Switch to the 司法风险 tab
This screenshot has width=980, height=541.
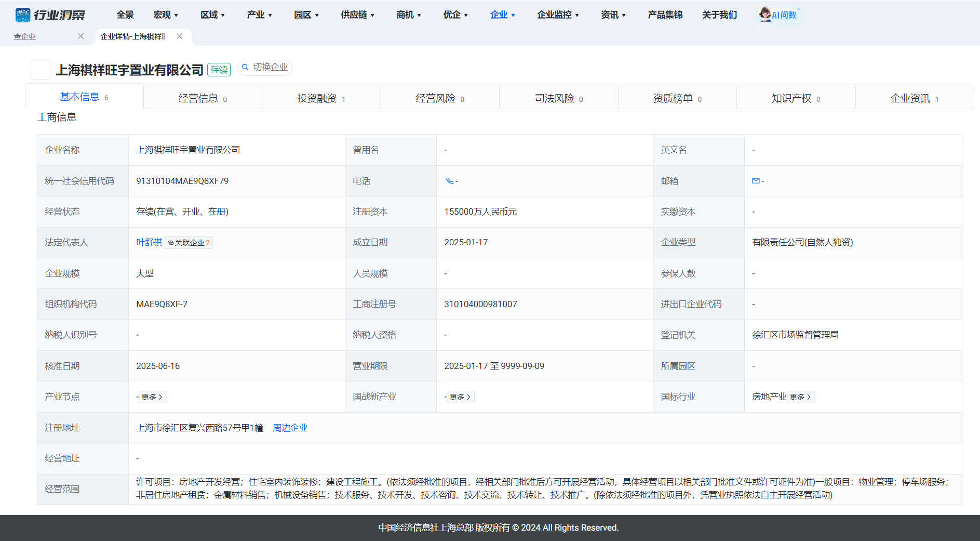(558, 98)
